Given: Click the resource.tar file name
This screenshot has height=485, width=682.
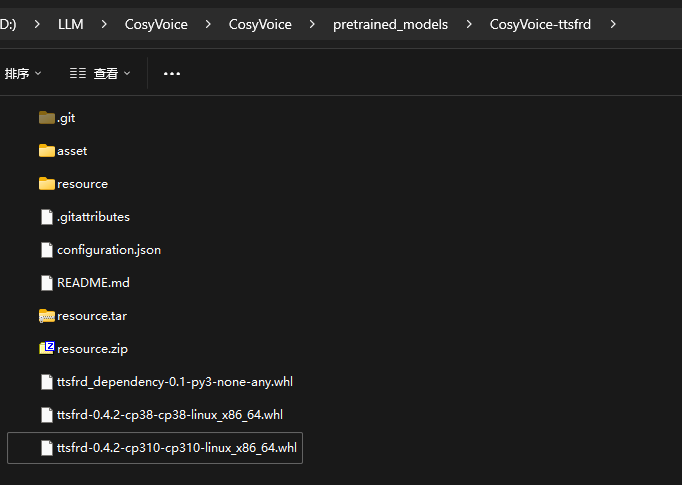Looking at the screenshot, I should coord(92,316).
